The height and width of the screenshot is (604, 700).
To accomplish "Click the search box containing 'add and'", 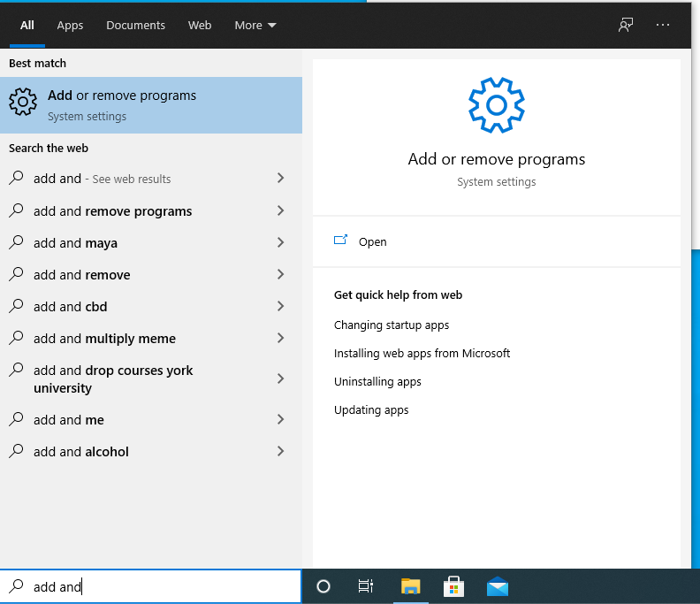I will point(159,586).
